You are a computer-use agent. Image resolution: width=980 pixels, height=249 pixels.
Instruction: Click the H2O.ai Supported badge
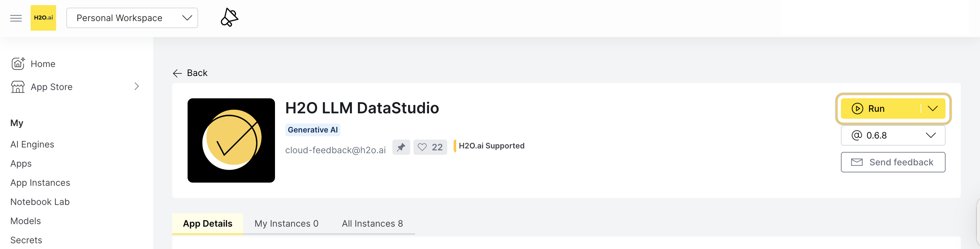pyautogui.click(x=489, y=146)
